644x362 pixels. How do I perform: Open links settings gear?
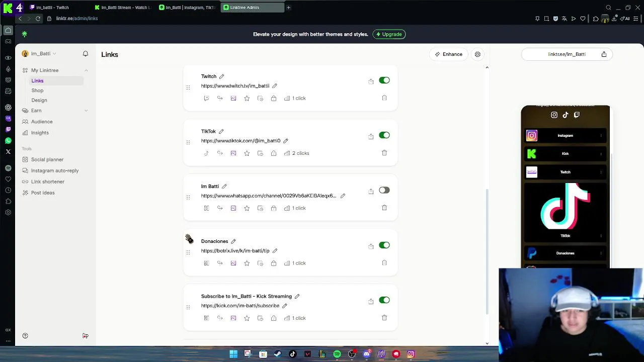pyautogui.click(x=477, y=54)
